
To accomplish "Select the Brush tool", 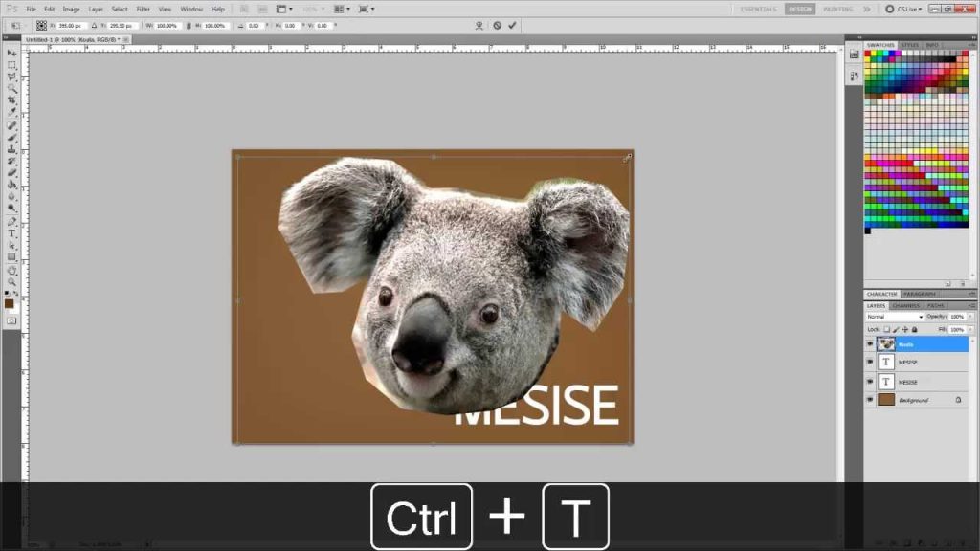I will (x=11, y=138).
